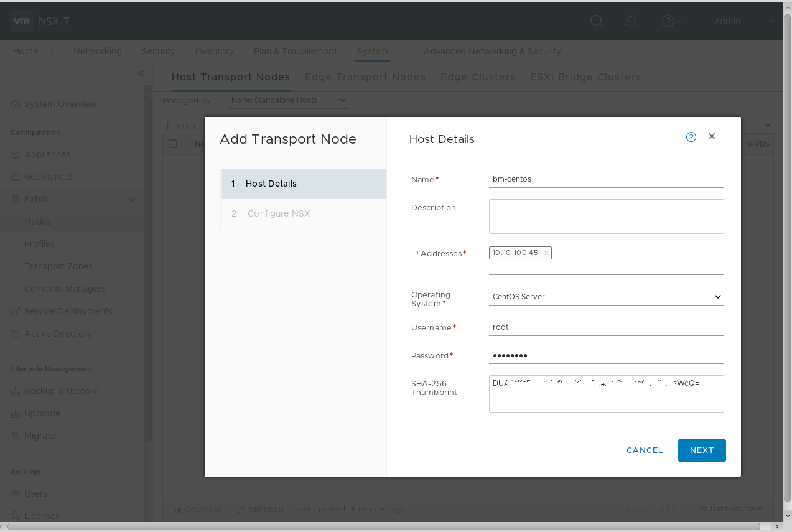
Task: Click the VMware vm logo
Action: tap(22, 21)
